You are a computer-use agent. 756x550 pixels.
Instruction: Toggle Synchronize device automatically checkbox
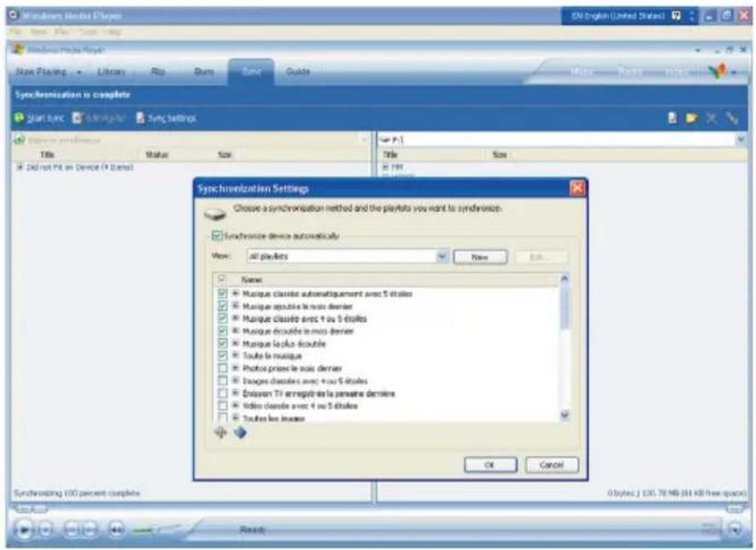tap(217, 235)
